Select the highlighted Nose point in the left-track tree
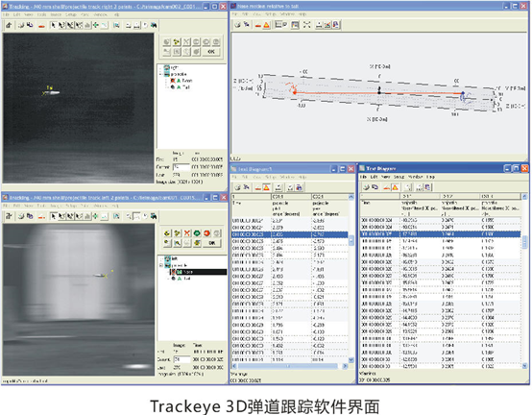This screenshot has height=415, width=532. coord(198,272)
